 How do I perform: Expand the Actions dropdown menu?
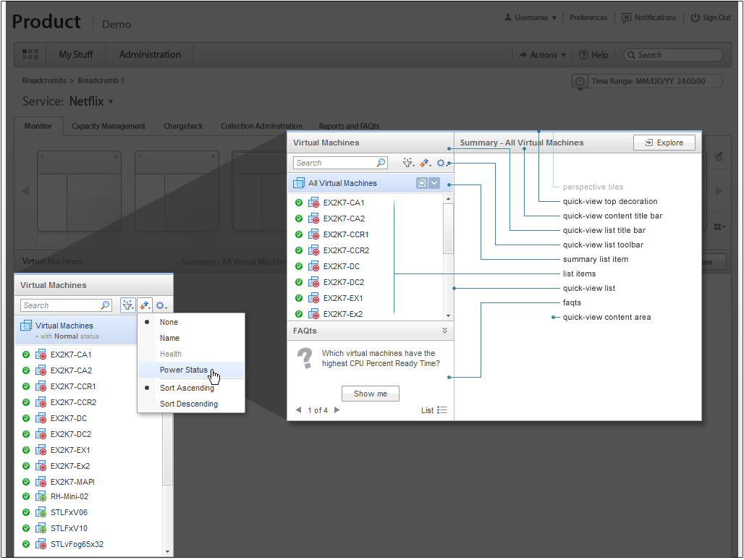coord(544,55)
